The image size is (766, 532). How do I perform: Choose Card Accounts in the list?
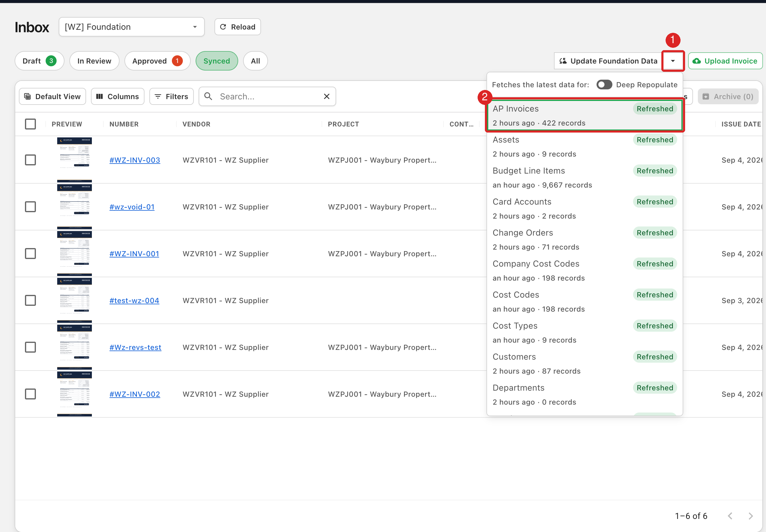click(x=585, y=209)
